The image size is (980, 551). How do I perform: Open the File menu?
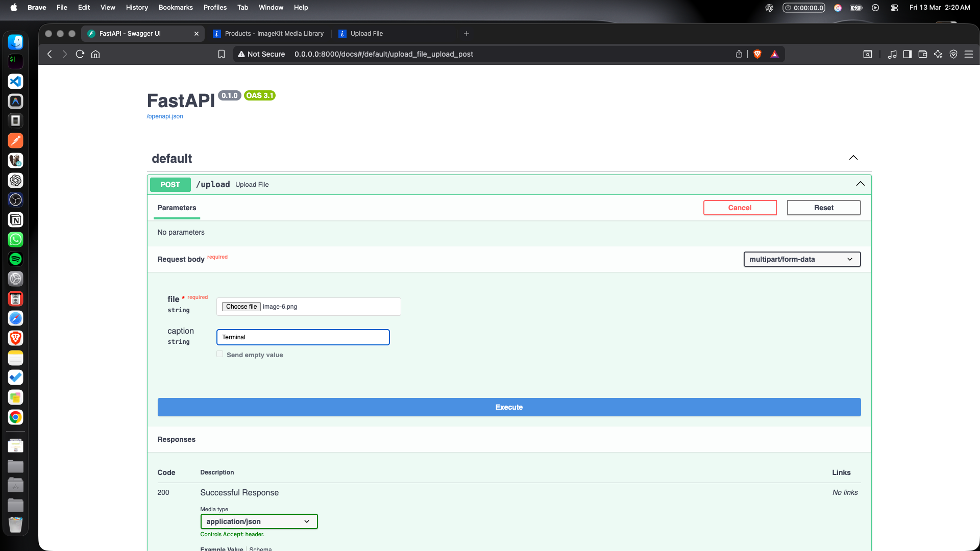[62, 8]
